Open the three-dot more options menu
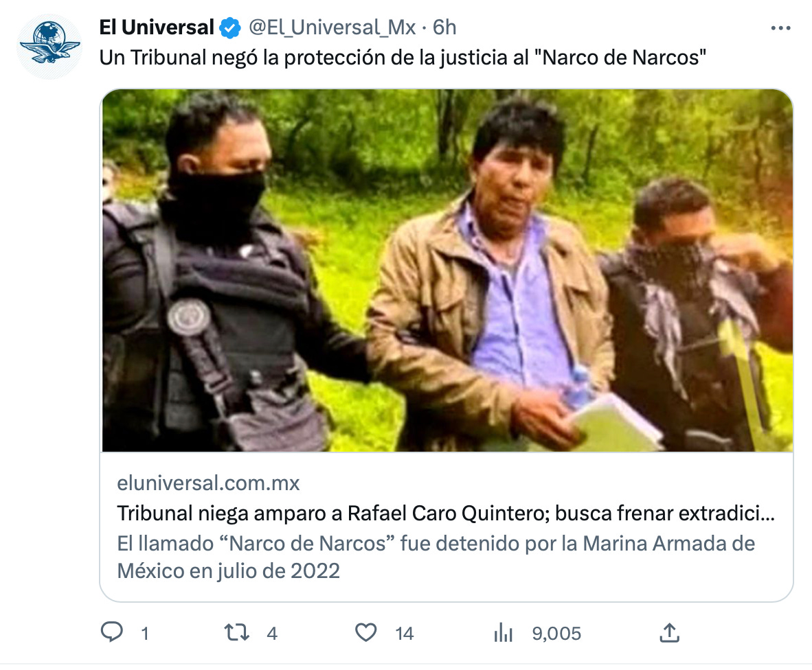 [x=780, y=28]
